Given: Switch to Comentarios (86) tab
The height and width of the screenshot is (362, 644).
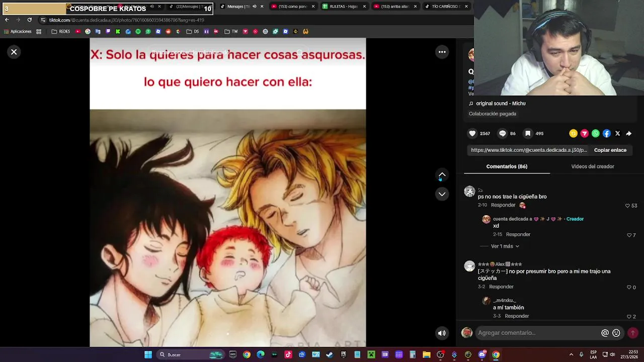Looking at the screenshot, I should [507, 166].
